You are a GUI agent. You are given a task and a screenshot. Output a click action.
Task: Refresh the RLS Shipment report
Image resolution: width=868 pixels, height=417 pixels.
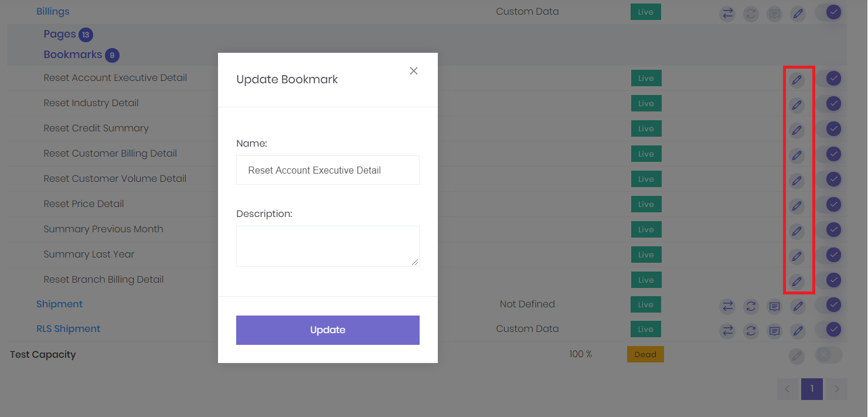751,331
